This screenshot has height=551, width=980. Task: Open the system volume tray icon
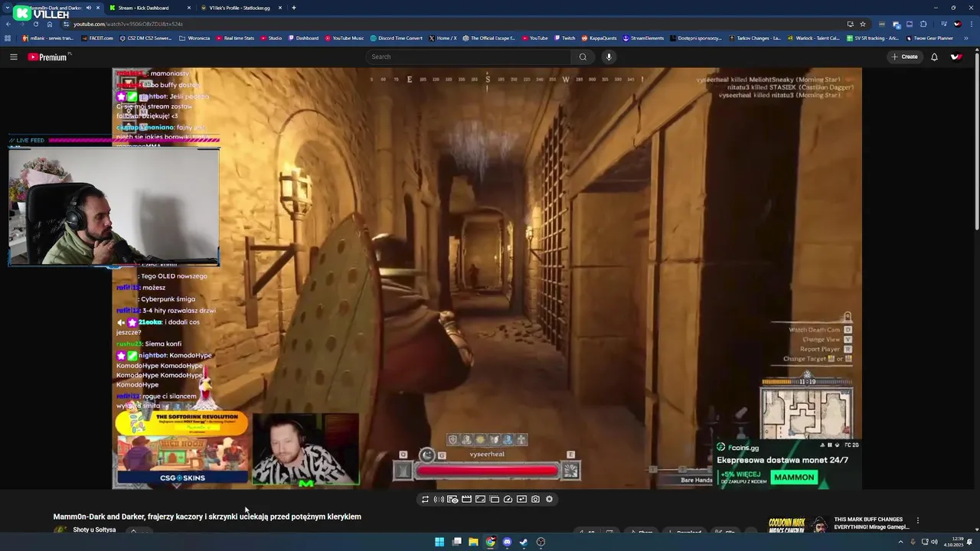[x=934, y=542]
